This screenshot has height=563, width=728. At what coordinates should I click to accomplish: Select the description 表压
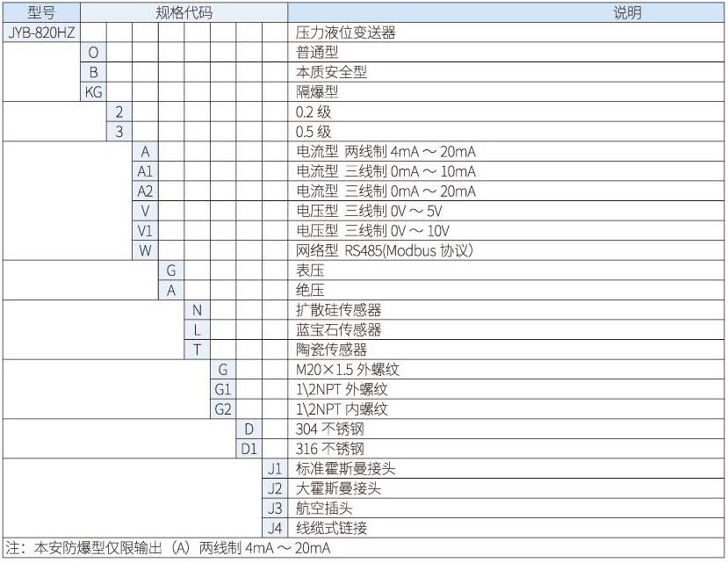(x=310, y=271)
